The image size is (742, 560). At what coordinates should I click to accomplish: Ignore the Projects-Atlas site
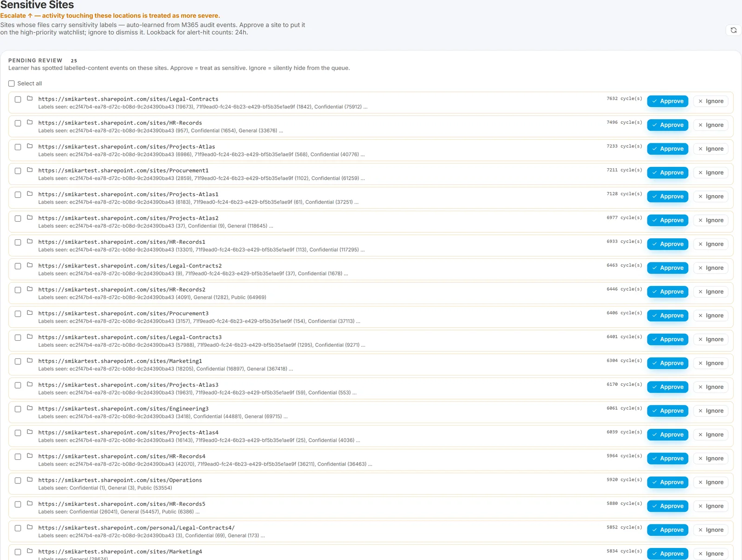click(x=710, y=149)
